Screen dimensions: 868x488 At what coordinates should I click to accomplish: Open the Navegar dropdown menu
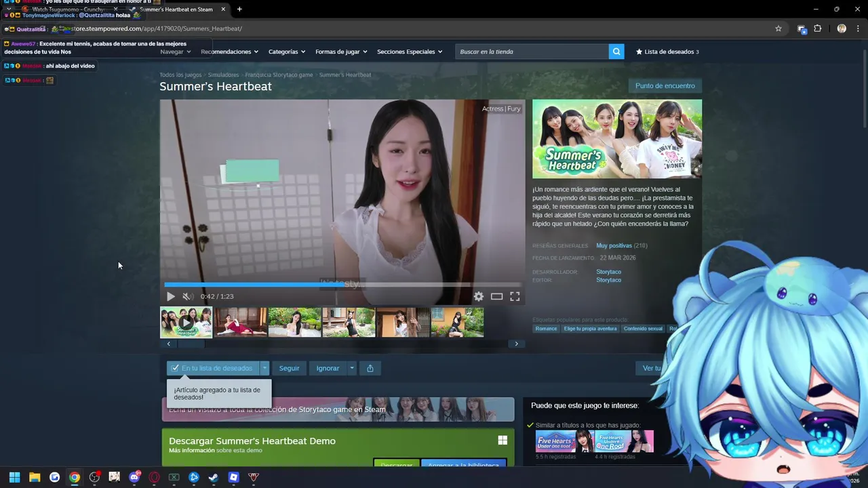176,52
